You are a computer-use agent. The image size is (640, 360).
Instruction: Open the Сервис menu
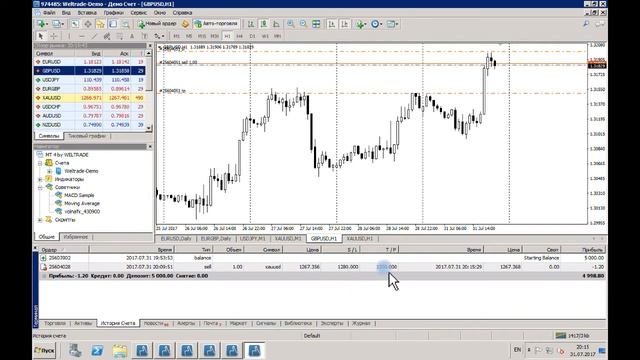point(139,13)
